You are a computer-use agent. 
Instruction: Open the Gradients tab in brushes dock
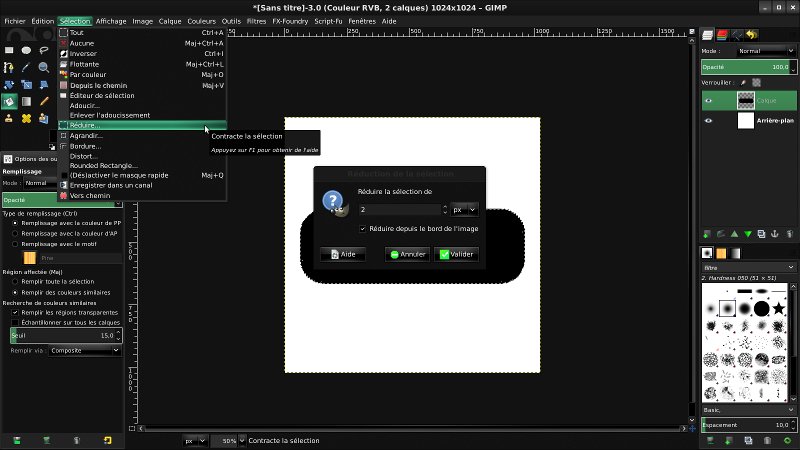click(735, 254)
